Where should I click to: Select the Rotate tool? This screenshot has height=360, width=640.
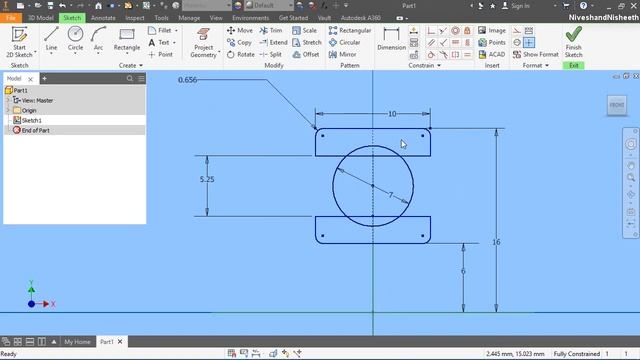click(x=241, y=54)
